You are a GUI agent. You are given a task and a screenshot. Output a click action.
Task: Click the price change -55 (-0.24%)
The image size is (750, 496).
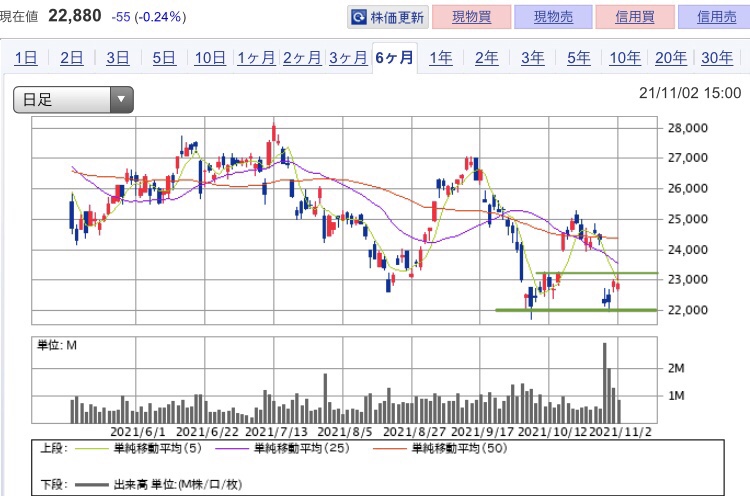(149, 17)
